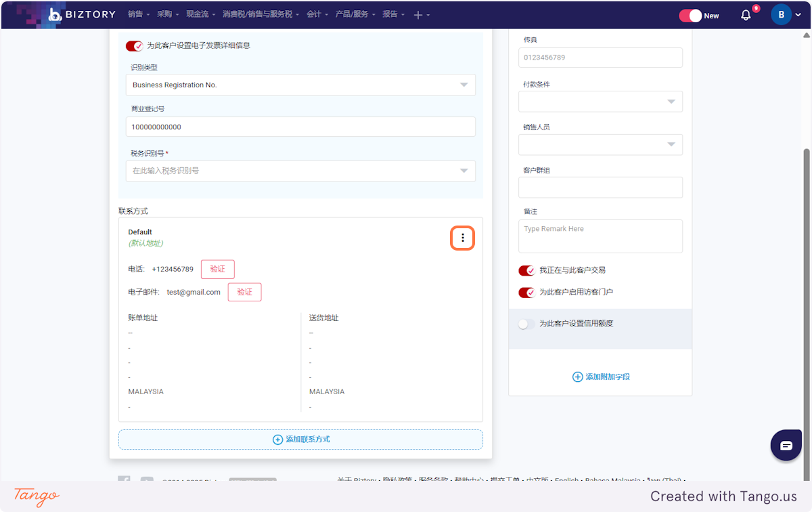Open the 识别类型 dropdown

[x=300, y=85]
